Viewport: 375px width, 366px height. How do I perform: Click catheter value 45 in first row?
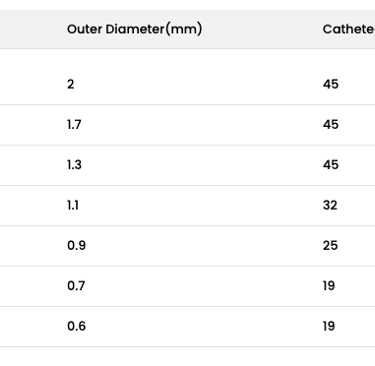pyautogui.click(x=331, y=84)
